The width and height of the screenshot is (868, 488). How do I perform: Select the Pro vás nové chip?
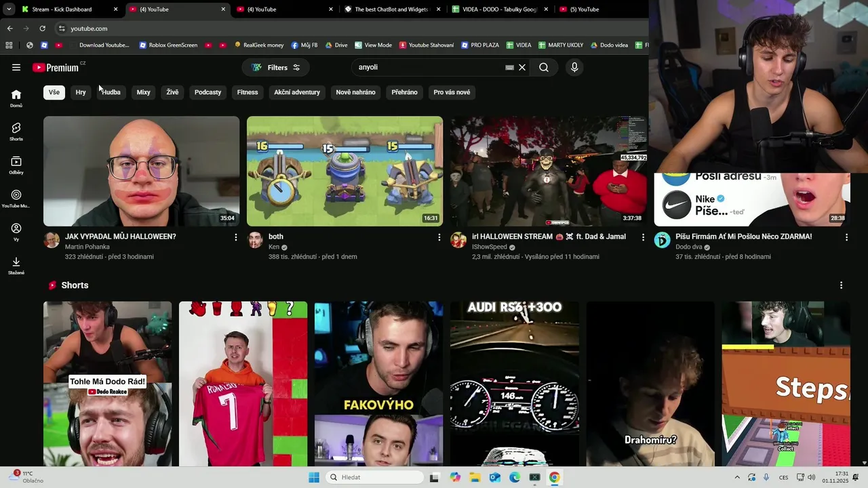[x=452, y=92]
